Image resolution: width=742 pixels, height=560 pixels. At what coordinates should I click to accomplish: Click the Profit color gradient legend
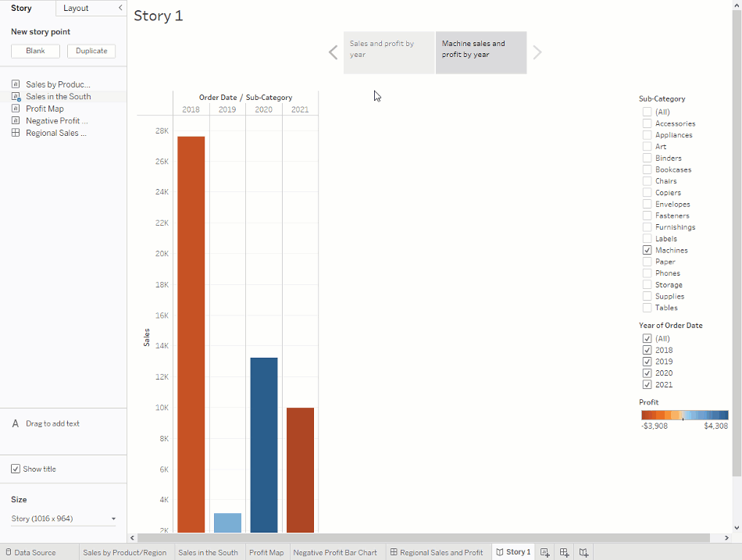tap(684, 416)
